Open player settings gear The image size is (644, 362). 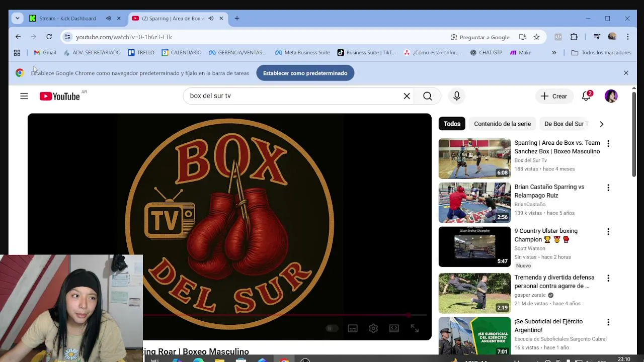(373, 328)
